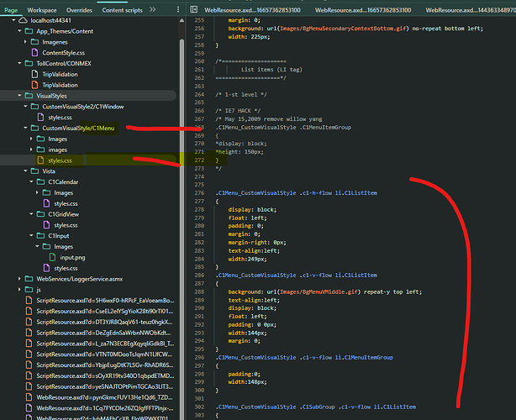Switch to the Page tab
The width and height of the screenshot is (516, 420).
coord(11,10)
